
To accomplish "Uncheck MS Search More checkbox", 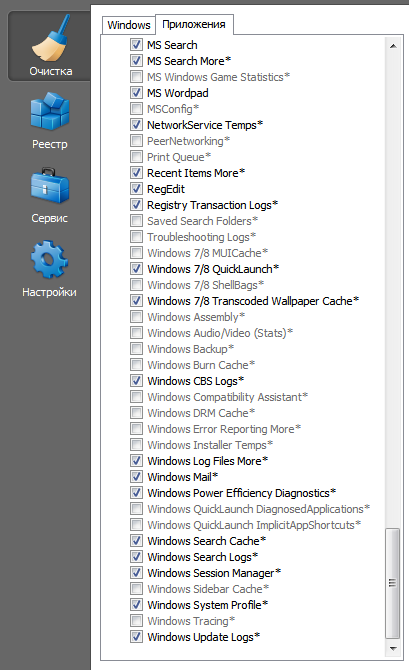I will point(136,61).
